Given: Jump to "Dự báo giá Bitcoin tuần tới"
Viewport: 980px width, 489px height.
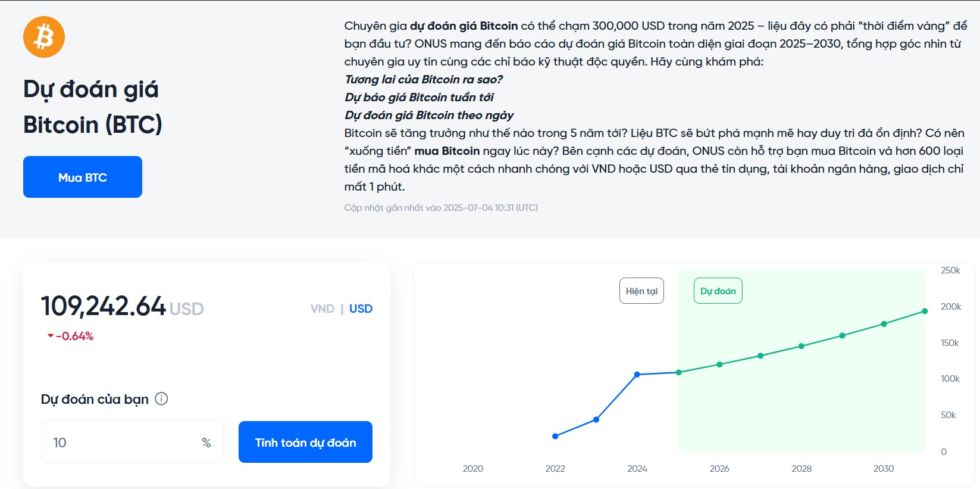Looking at the screenshot, I should coord(419,97).
